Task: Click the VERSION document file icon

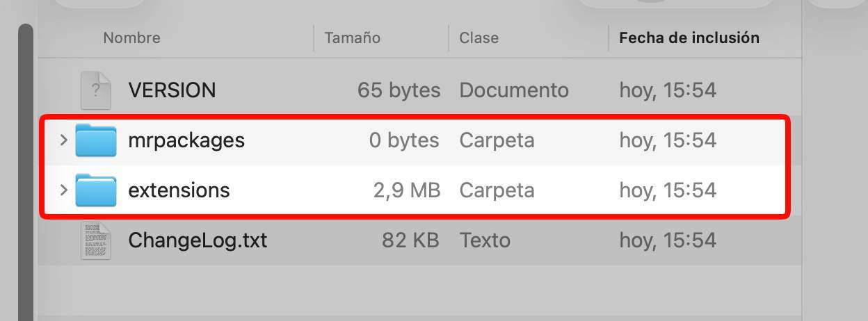Action: (96, 90)
